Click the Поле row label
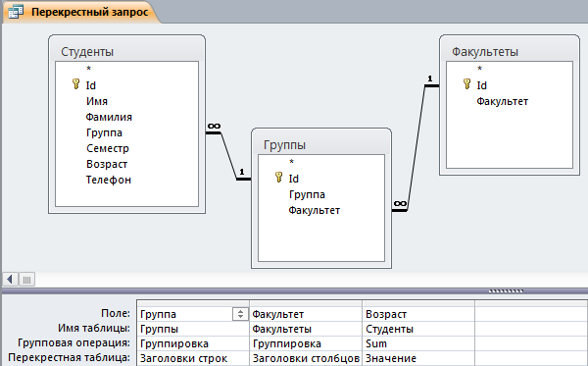This screenshot has height=366, width=588. 116,313
